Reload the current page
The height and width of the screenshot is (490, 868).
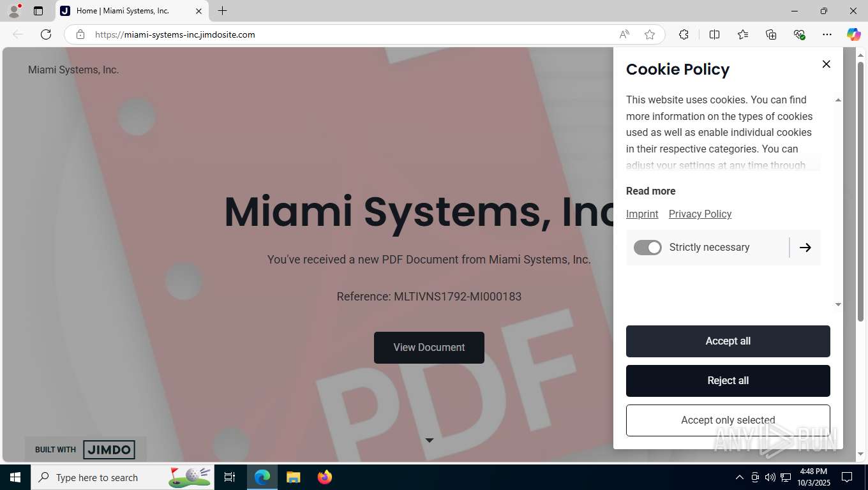point(46,34)
